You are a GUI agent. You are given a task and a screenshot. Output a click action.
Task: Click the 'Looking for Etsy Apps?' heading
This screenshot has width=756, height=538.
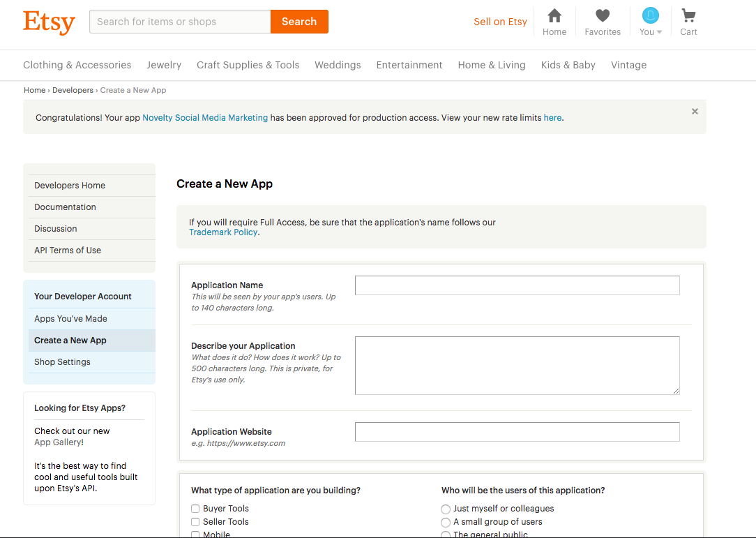pyautogui.click(x=80, y=408)
